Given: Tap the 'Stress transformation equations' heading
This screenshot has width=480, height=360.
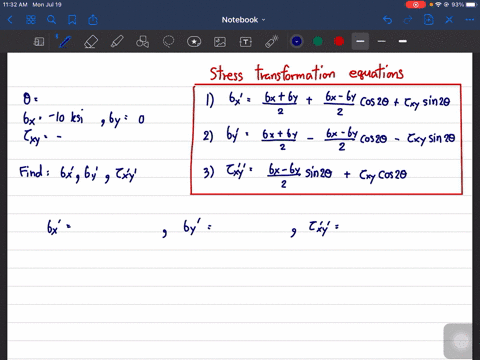Looking at the screenshot, I should pyautogui.click(x=307, y=73).
